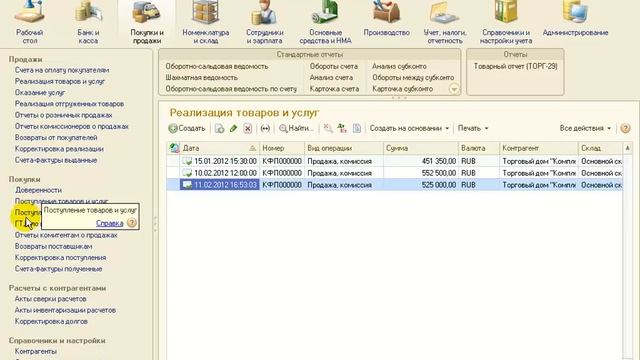This screenshot has height=360, width=640.
Task: Open Карточка счета report
Action: tap(334, 89)
